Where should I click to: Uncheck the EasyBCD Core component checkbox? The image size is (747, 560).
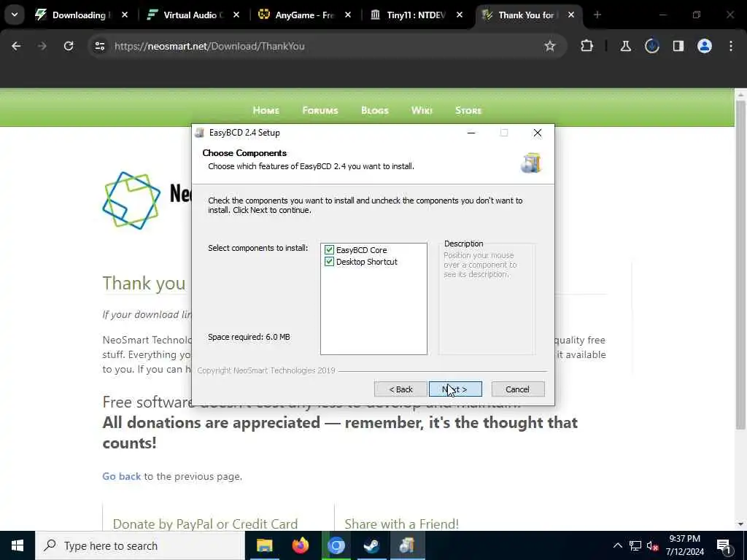329,250
